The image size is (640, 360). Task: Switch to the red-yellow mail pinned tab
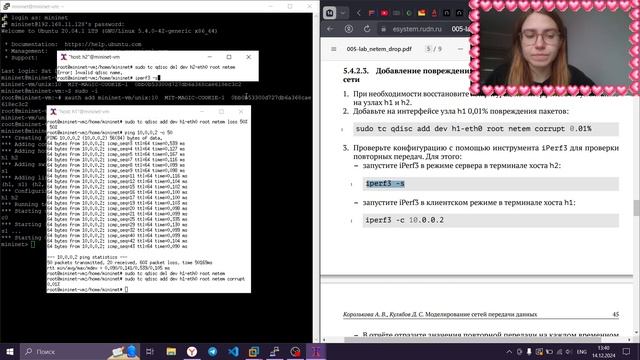coord(422,13)
